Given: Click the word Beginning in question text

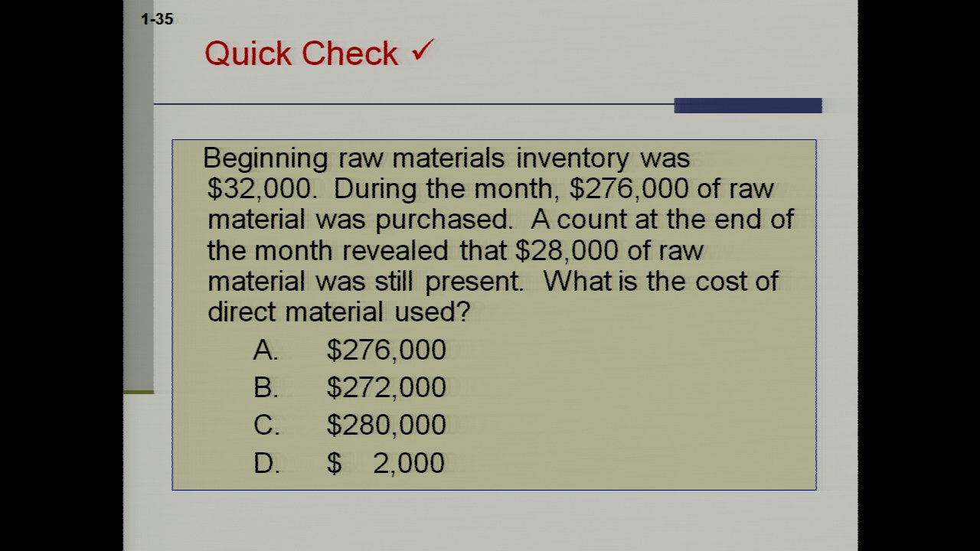Looking at the screenshot, I should [266, 158].
